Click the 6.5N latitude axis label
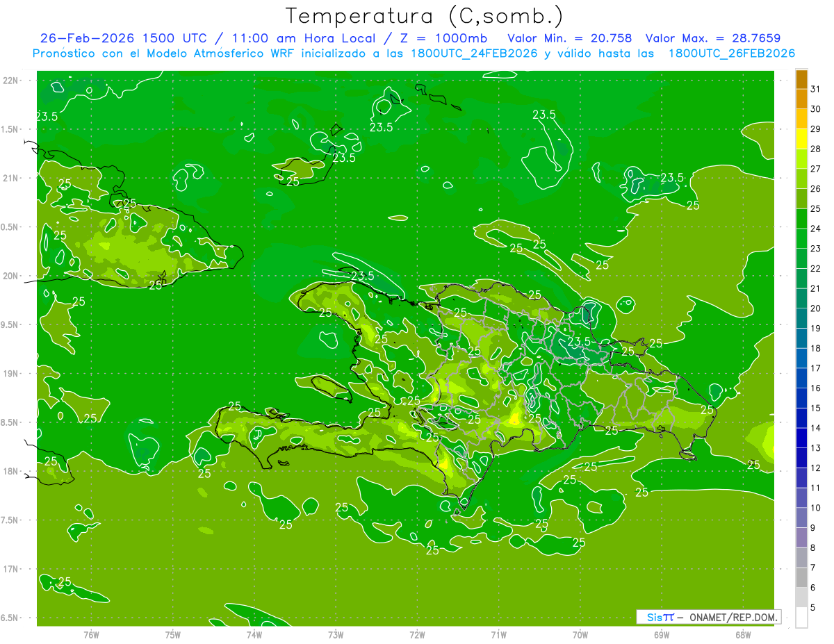 click(x=9, y=618)
